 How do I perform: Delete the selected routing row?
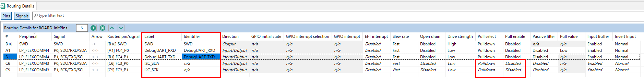[102, 28]
